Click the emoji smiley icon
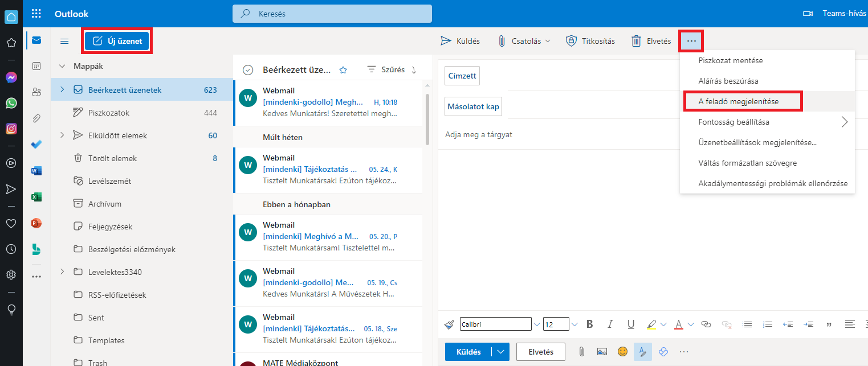The width and height of the screenshot is (868, 366). (x=622, y=351)
